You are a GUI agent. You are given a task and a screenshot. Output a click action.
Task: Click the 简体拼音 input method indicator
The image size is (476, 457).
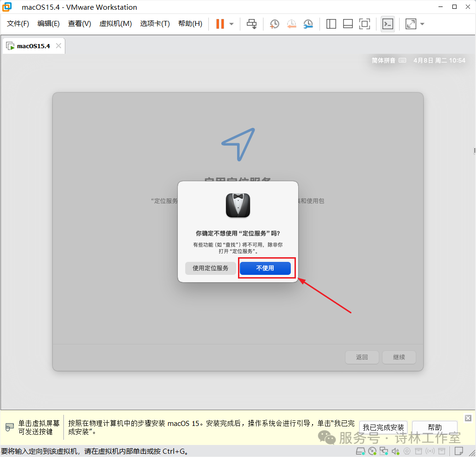point(383,60)
